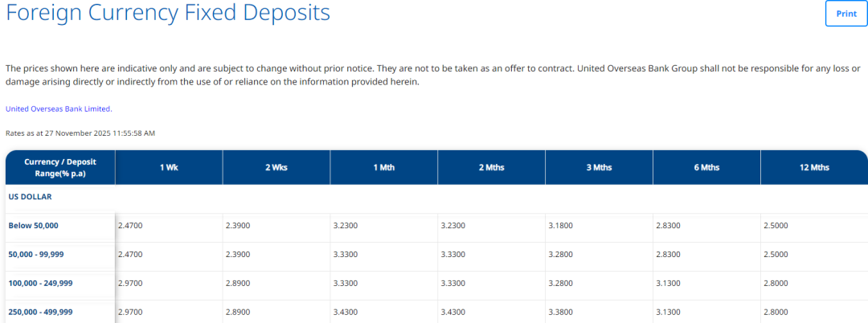Click the Currency / Deposit Range header
Screen dimensions: 868x323
coord(60,167)
